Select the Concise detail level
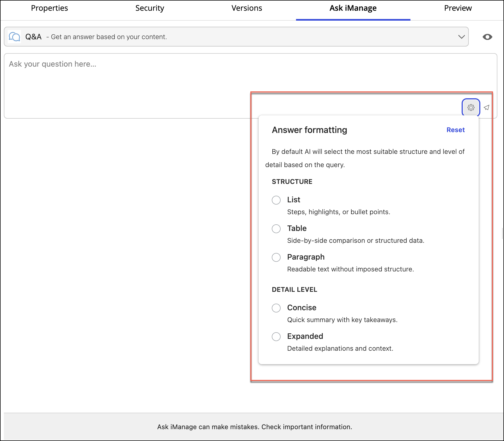The height and width of the screenshot is (441, 504). click(x=276, y=308)
